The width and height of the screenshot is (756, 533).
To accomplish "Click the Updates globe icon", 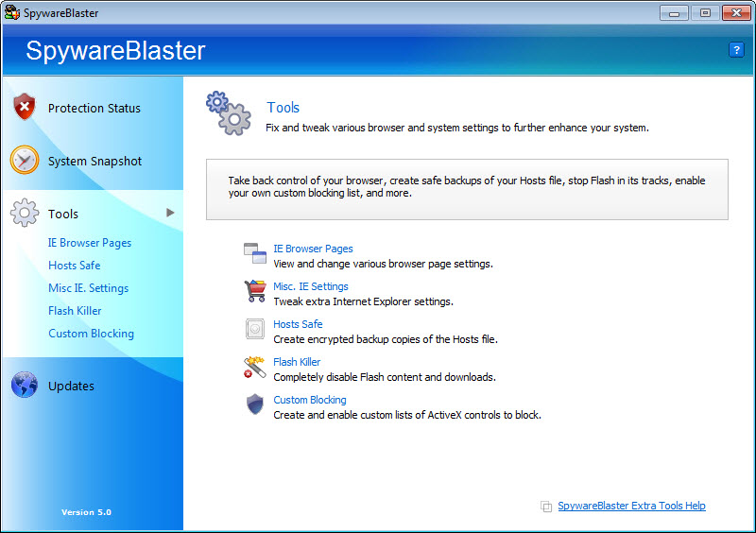I will pos(25,385).
